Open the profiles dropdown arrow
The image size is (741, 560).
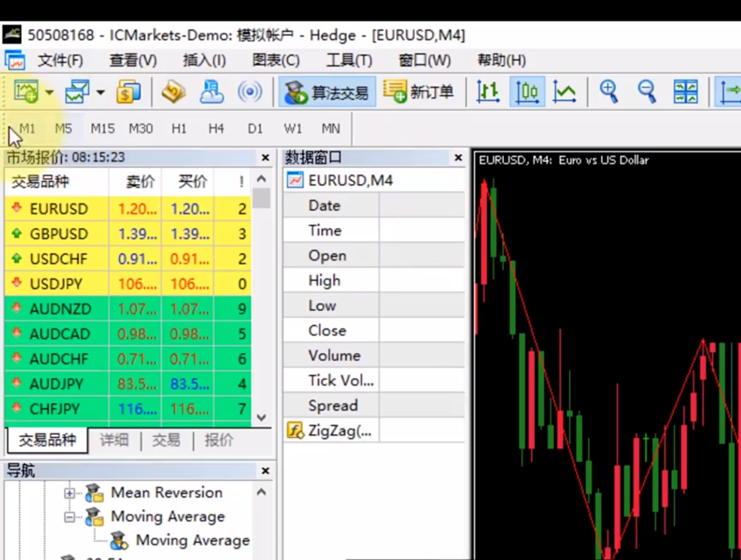[x=101, y=93]
